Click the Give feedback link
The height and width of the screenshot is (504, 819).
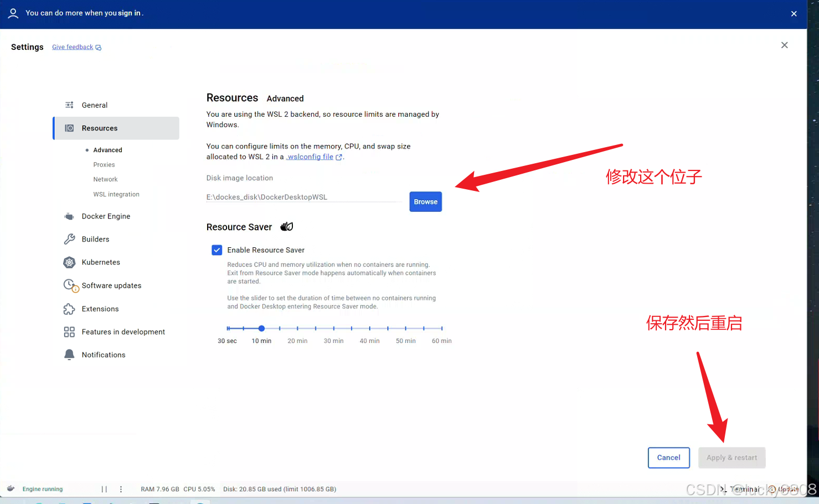(x=76, y=47)
